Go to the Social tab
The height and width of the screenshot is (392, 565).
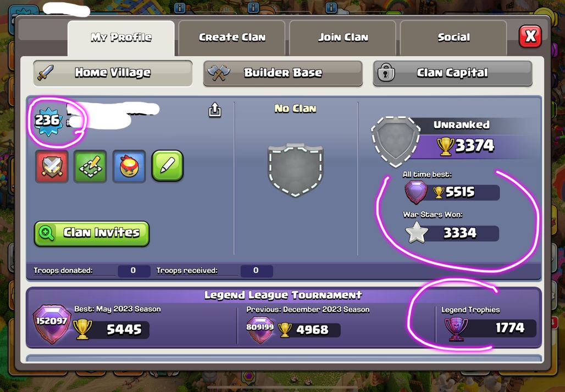point(453,37)
